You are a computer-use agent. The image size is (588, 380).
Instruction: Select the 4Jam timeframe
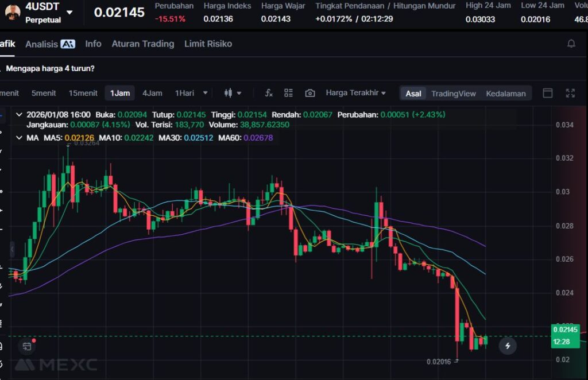click(x=152, y=93)
